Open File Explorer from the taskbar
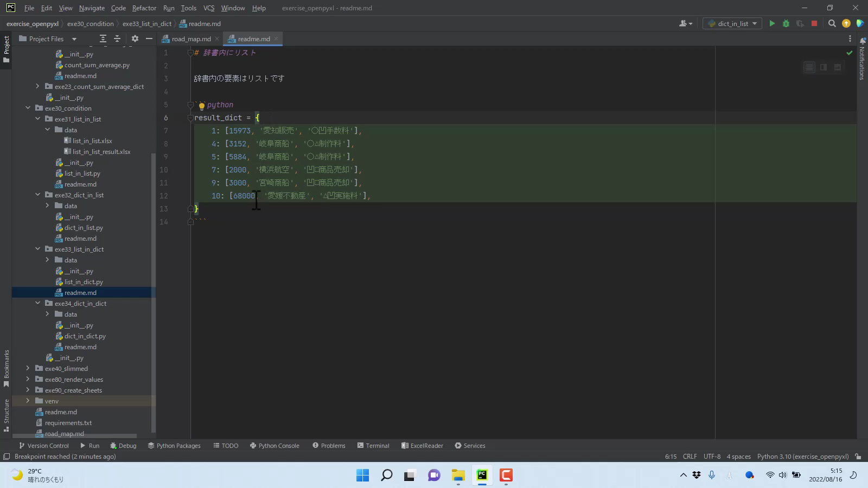The image size is (868, 488). pyautogui.click(x=458, y=476)
